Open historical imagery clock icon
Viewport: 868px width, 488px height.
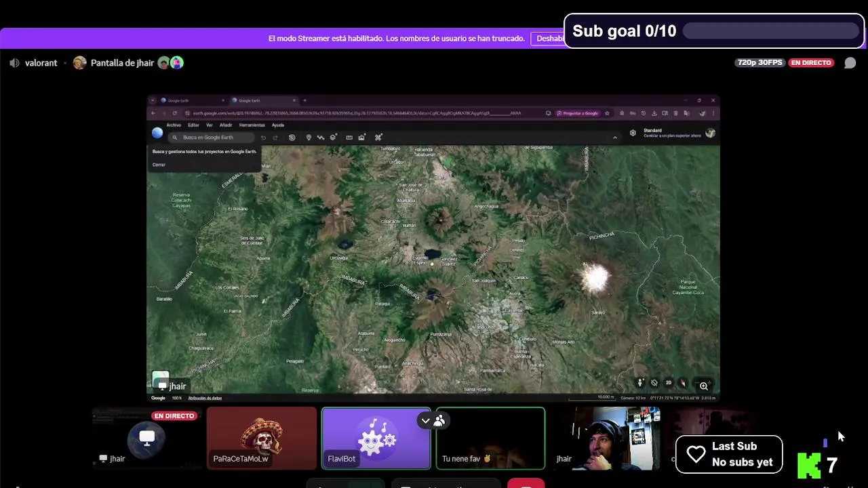point(292,138)
